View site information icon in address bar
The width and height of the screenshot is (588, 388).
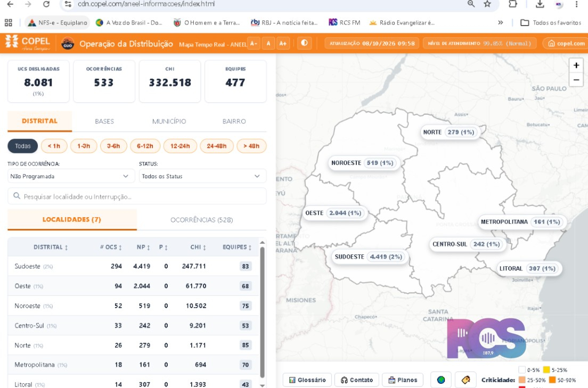point(68,4)
